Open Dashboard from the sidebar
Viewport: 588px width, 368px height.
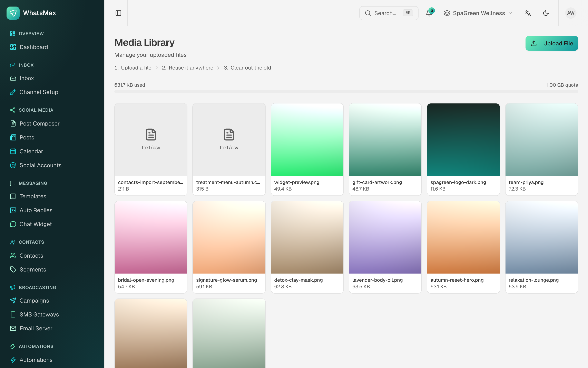[x=52, y=47]
